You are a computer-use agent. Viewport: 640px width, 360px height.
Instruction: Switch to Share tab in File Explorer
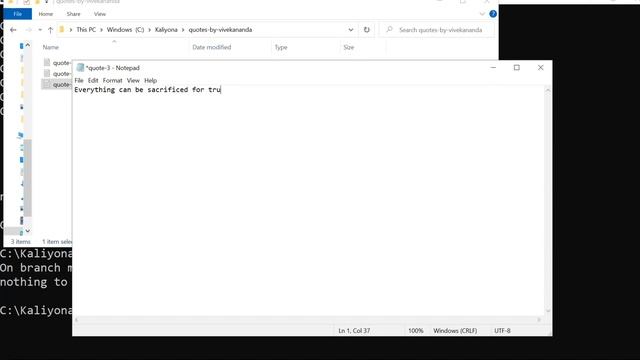coord(73,14)
